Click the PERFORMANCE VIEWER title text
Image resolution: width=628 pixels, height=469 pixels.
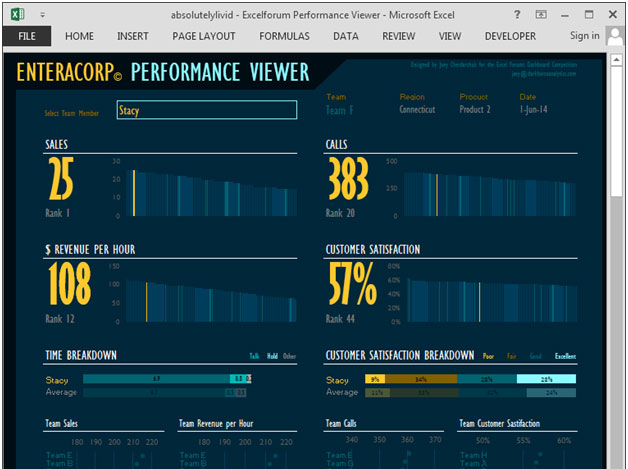click(220, 72)
